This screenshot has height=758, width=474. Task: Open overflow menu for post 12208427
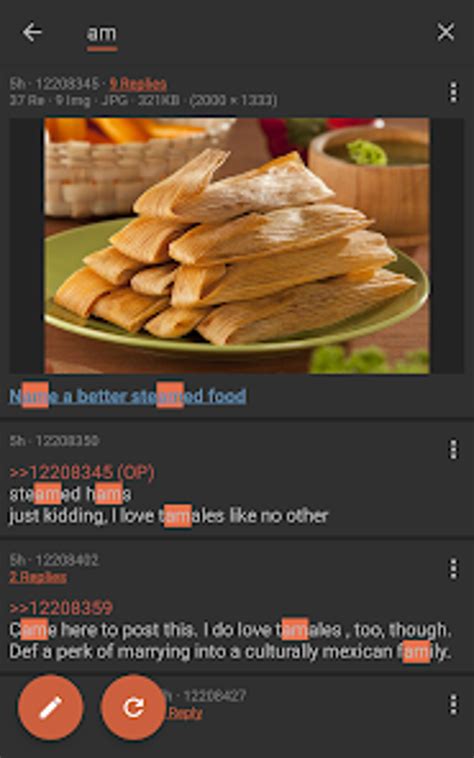click(x=453, y=705)
